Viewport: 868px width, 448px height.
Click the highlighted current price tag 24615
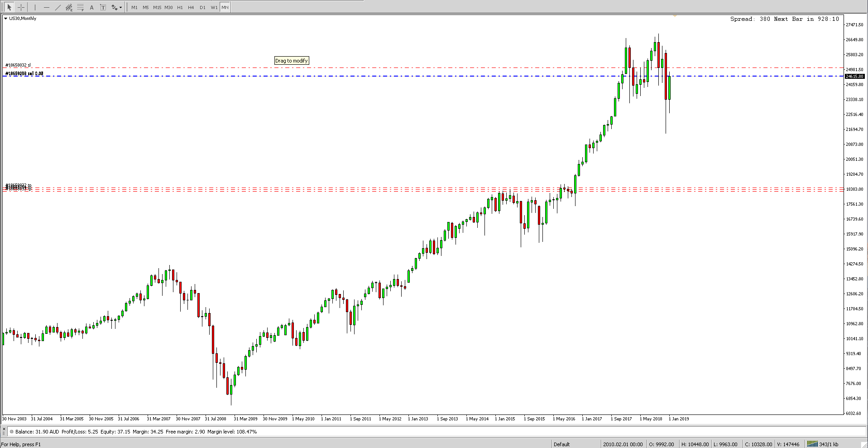855,76
